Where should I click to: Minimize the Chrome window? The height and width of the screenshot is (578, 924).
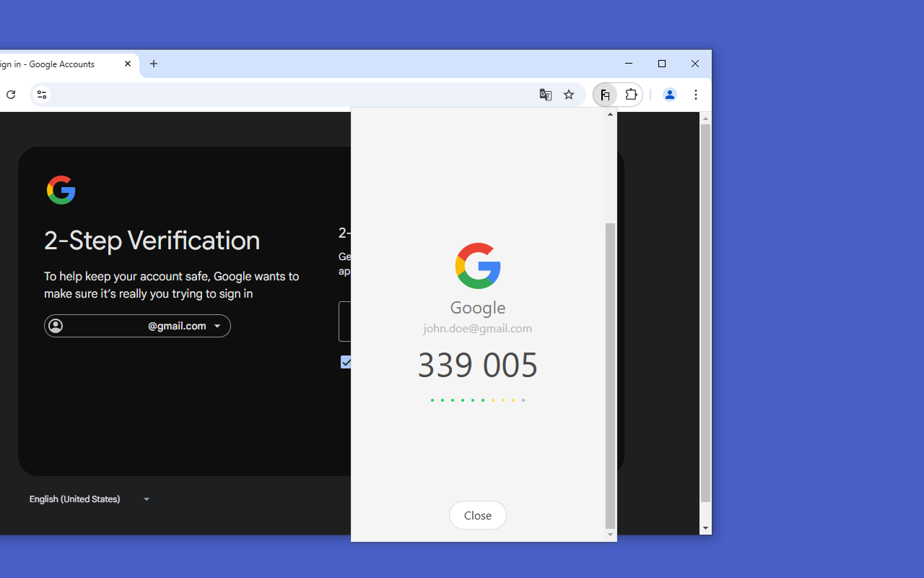(629, 64)
